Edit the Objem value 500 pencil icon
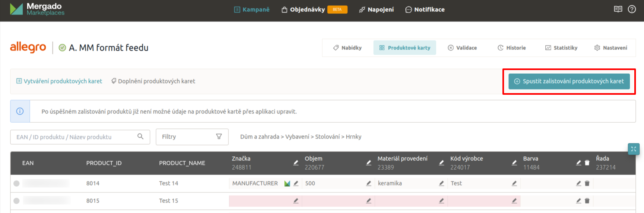Image resolution: width=644 pixels, height=213 pixels. (x=369, y=183)
